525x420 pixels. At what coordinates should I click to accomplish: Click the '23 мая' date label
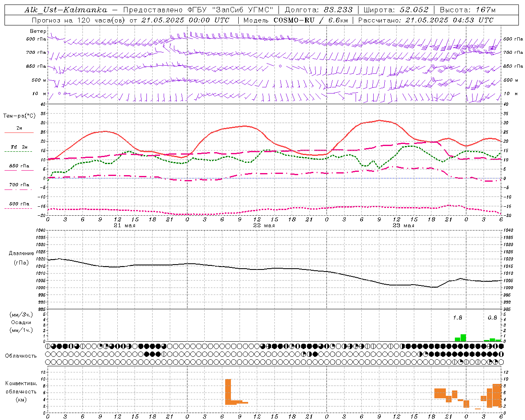(403, 226)
